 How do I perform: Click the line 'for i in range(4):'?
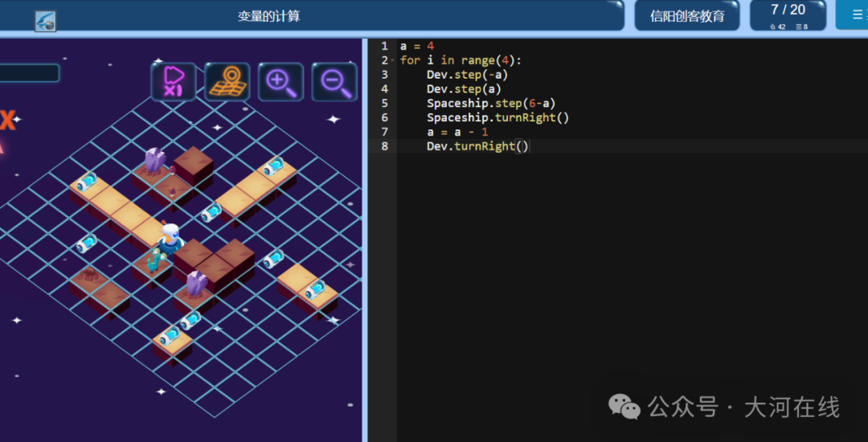coord(461,60)
